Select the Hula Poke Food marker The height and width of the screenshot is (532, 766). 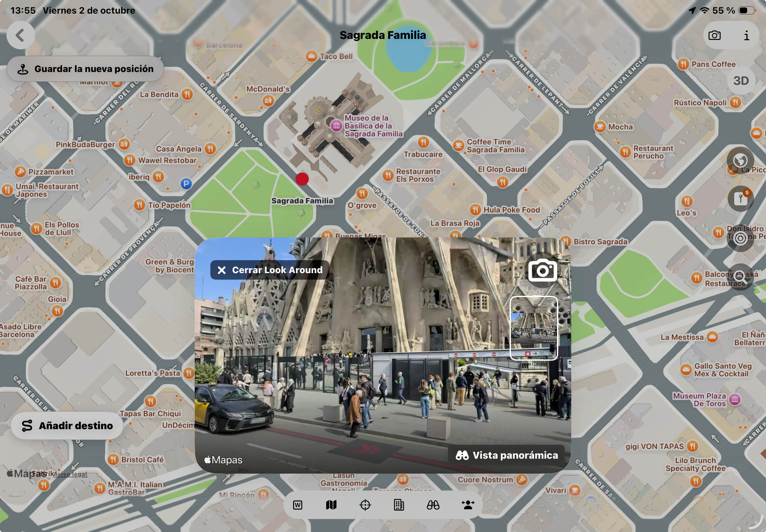pos(475,210)
